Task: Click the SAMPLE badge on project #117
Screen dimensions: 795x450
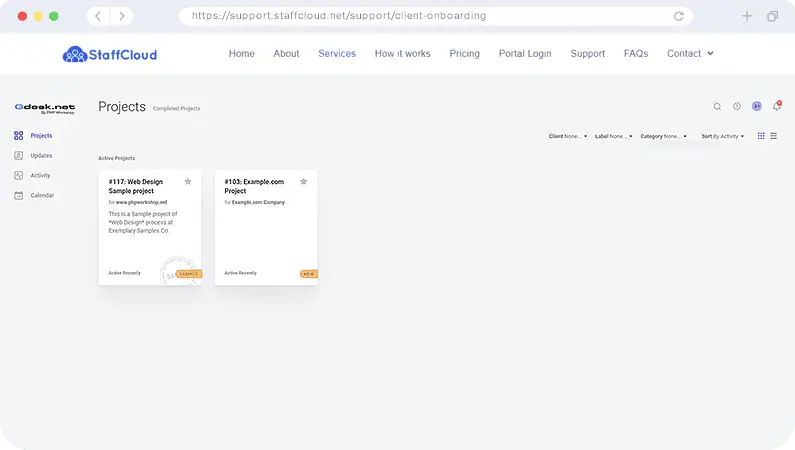Action: (189, 274)
